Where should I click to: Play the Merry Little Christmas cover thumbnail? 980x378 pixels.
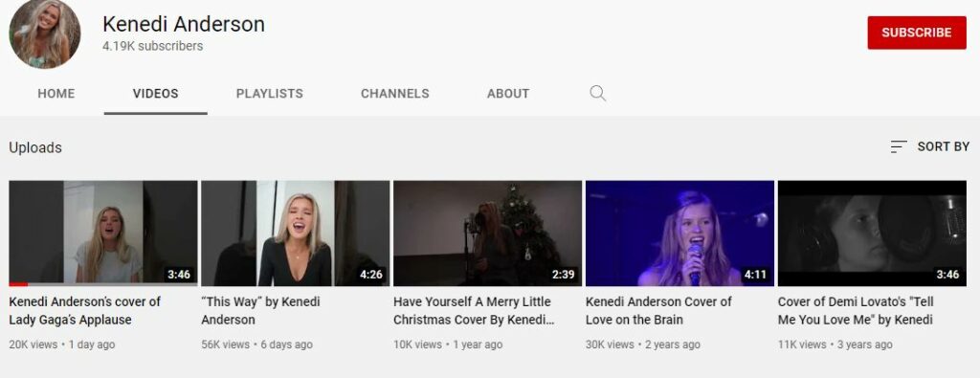(x=487, y=233)
